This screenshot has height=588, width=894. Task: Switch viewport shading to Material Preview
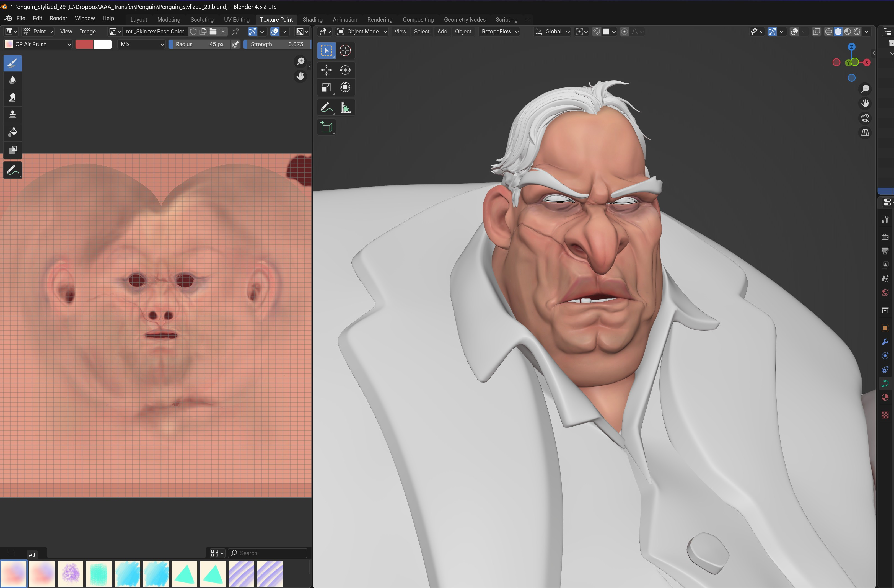[848, 32]
